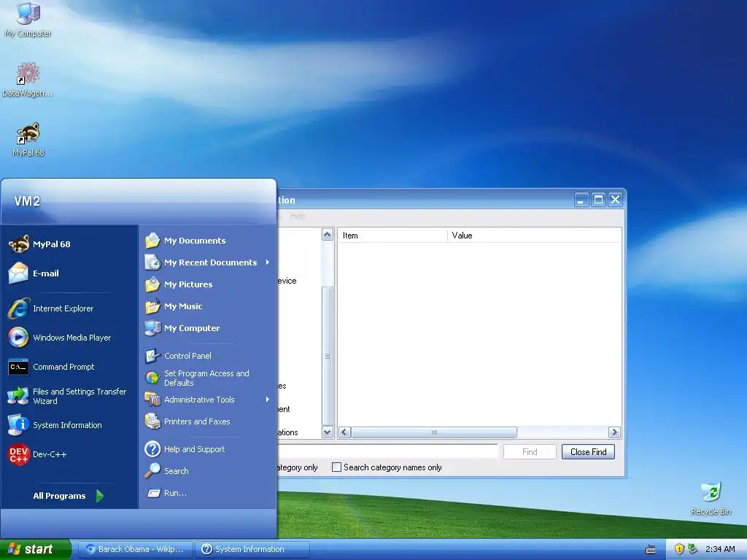
Task: Click the tree pane scroll down arrow
Action: [328, 432]
